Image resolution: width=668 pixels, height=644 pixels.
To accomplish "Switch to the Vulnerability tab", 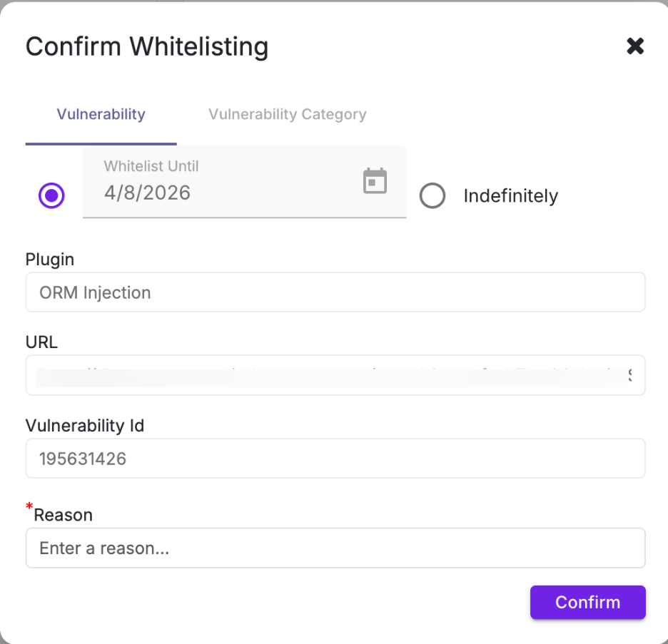I will (x=101, y=114).
